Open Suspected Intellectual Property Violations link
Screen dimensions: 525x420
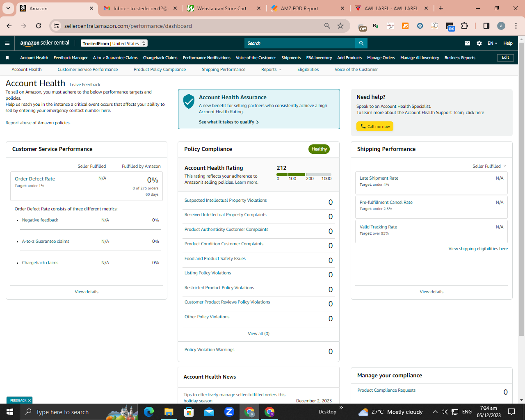(x=226, y=201)
